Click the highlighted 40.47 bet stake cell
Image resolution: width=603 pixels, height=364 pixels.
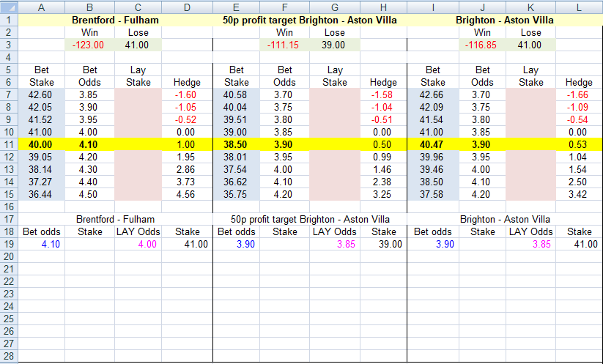pyautogui.click(x=433, y=145)
